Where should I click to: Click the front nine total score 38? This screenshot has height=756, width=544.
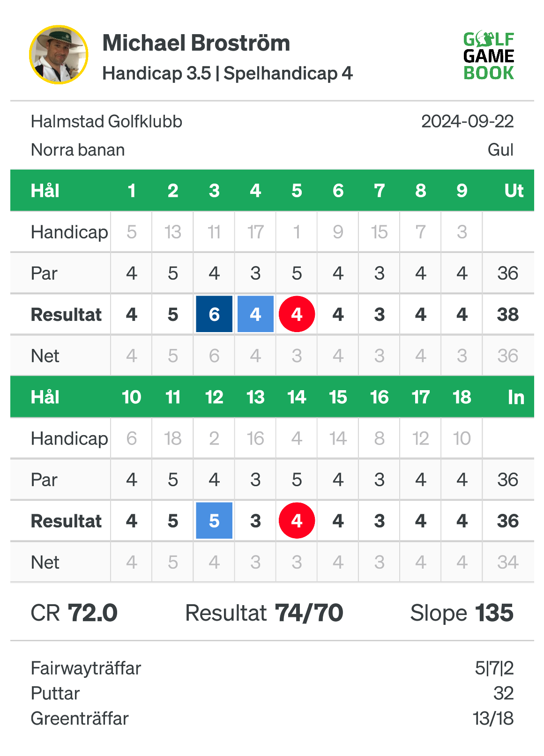508,315
